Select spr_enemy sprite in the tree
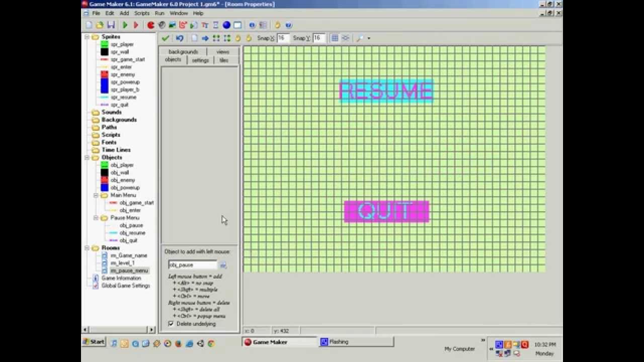 123,74
